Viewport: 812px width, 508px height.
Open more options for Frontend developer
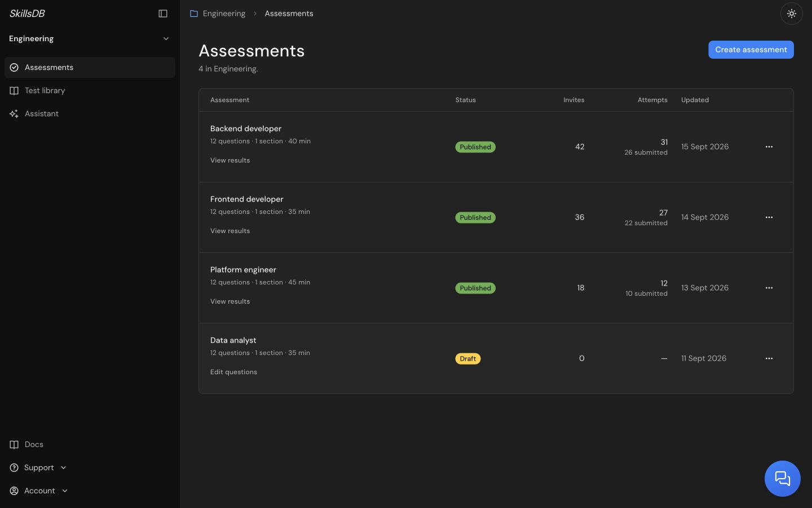[769, 217]
